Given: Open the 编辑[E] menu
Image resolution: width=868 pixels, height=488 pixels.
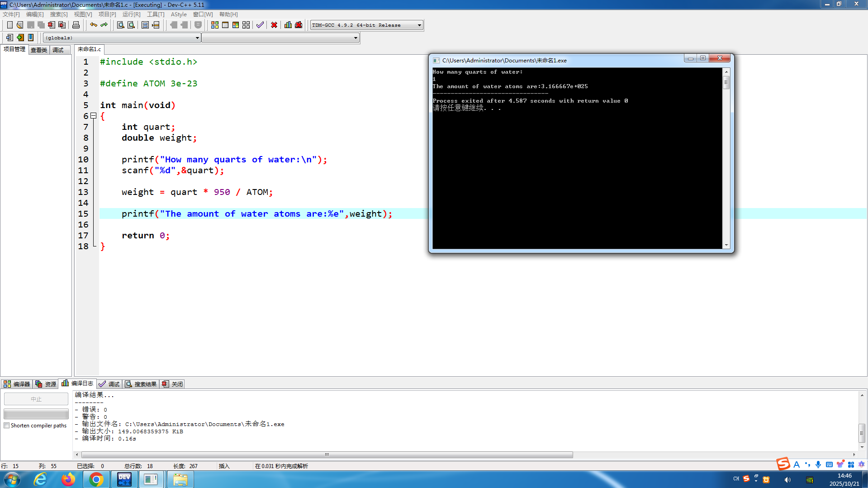Looking at the screenshot, I should point(35,14).
